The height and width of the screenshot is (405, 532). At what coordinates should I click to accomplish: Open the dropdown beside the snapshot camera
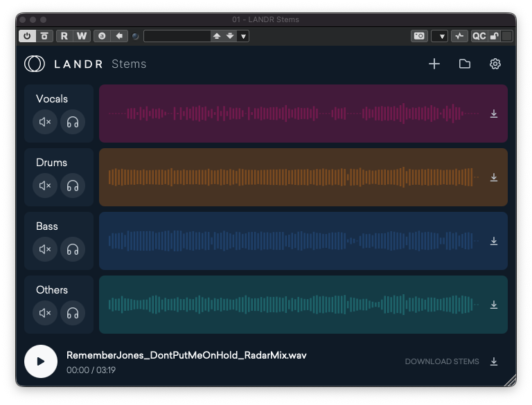coord(439,36)
